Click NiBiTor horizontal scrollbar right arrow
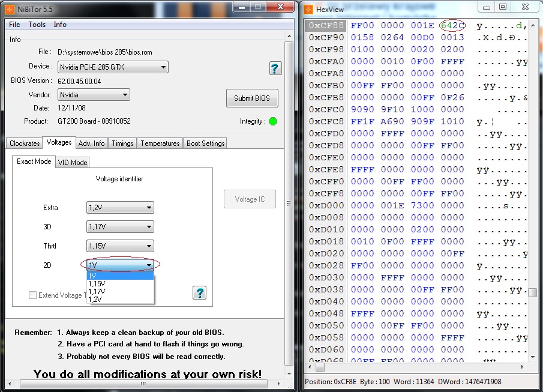The image size is (543, 392). (x=279, y=384)
